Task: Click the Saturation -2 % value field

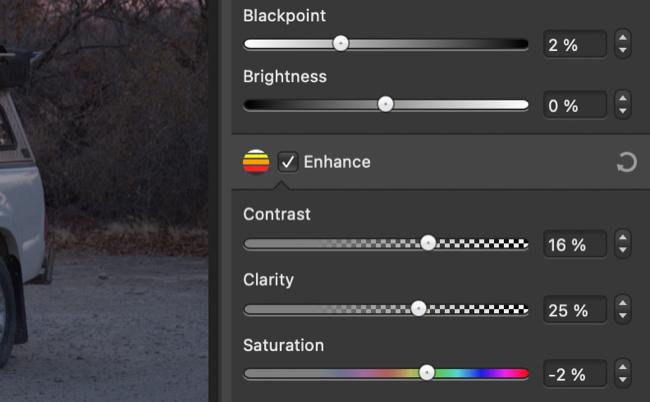Action: pos(575,374)
